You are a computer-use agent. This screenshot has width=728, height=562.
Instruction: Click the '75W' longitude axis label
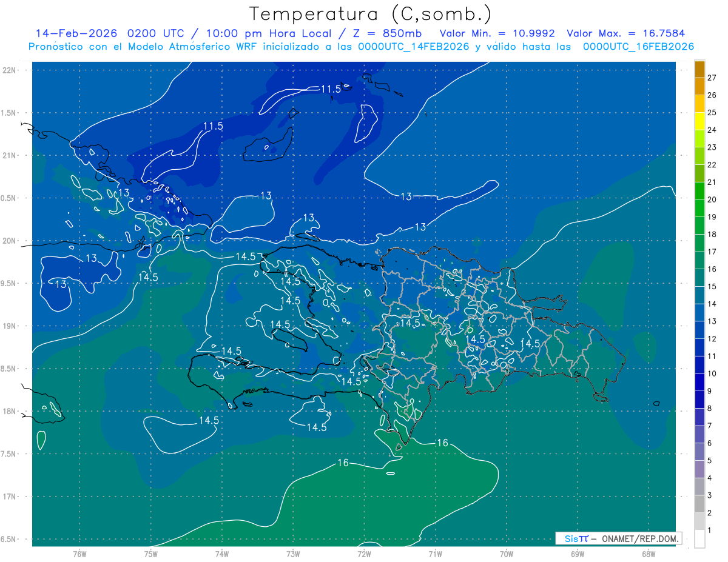(x=151, y=554)
